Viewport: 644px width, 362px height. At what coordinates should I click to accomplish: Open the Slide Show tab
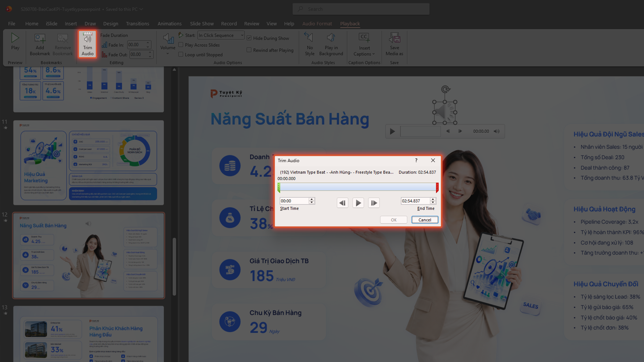pyautogui.click(x=202, y=24)
